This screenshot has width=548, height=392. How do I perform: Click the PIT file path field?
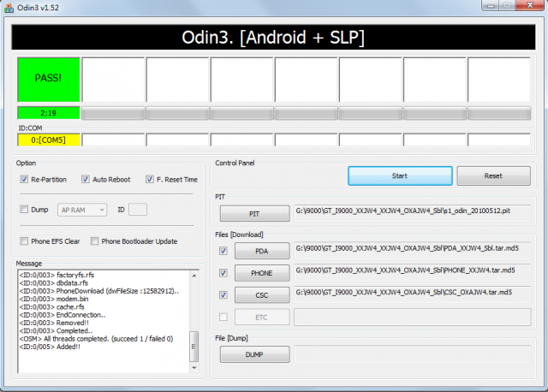tap(413, 213)
